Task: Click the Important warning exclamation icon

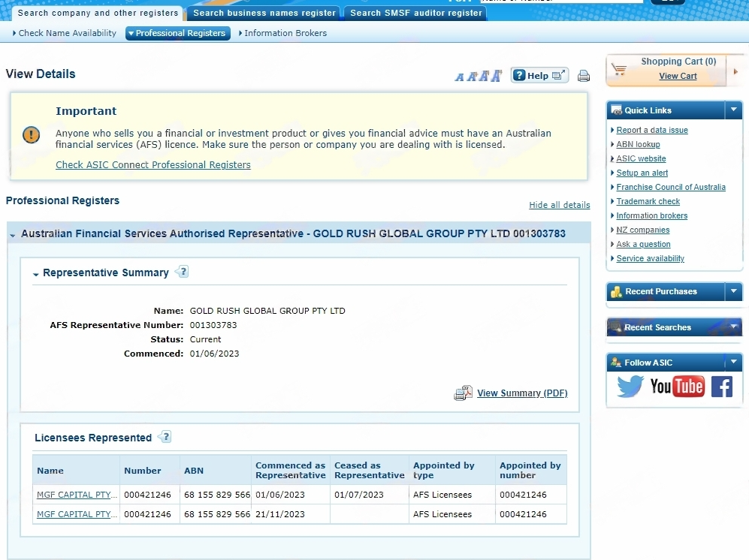Action: [31, 134]
